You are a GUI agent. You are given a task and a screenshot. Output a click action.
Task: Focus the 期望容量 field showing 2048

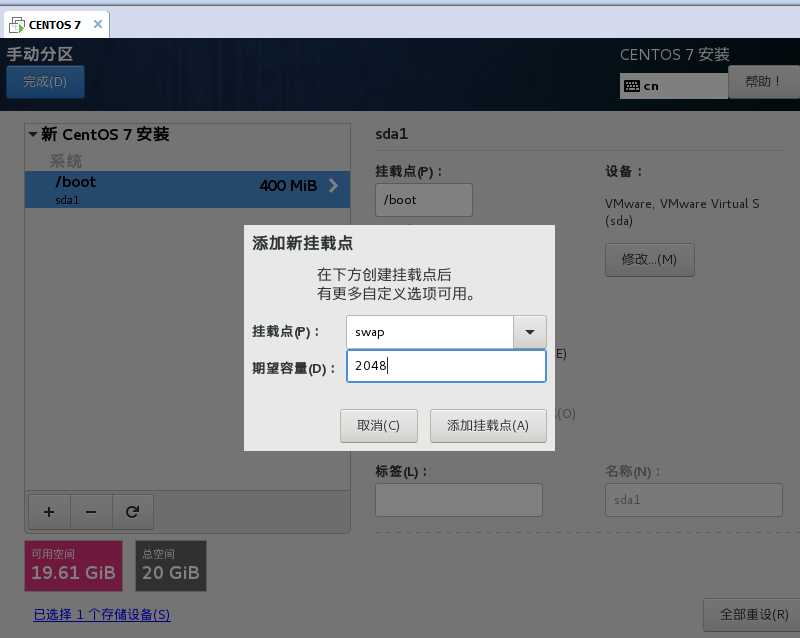click(x=446, y=366)
